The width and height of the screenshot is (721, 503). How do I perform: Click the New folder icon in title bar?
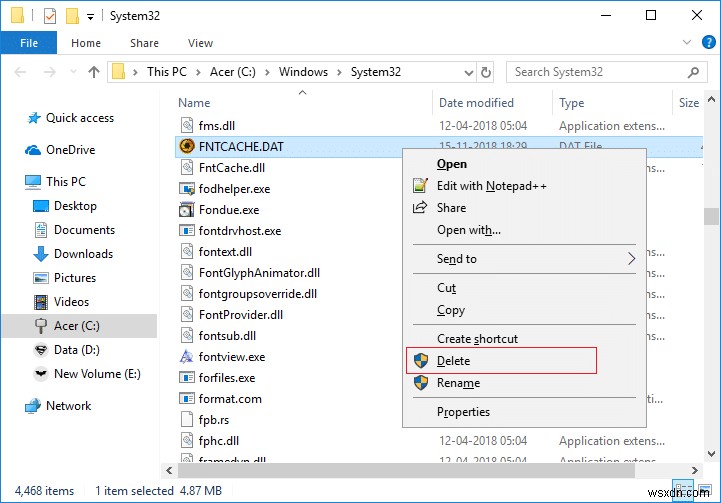pyautogui.click(x=71, y=16)
